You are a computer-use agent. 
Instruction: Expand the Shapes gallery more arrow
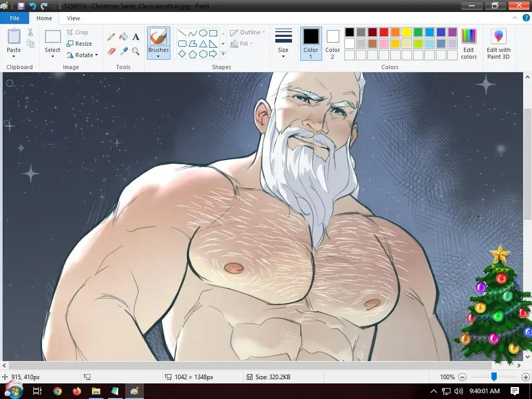[x=223, y=54]
